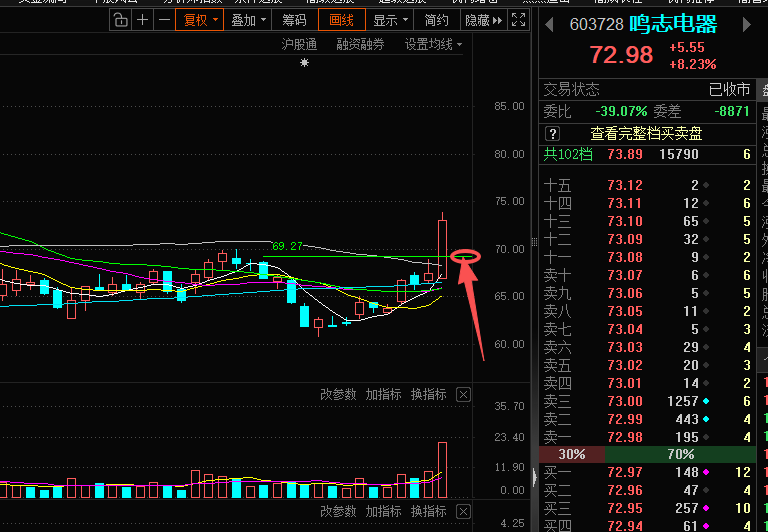Click 换指标 in lower indicator panel
Image resolution: width=768 pixels, height=532 pixels.
(428, 511)
